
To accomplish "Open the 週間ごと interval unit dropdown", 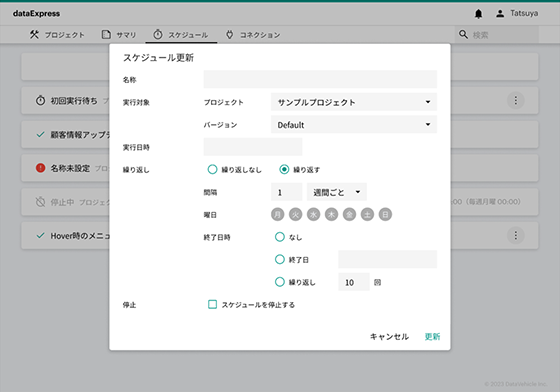I will pos(336,192).
